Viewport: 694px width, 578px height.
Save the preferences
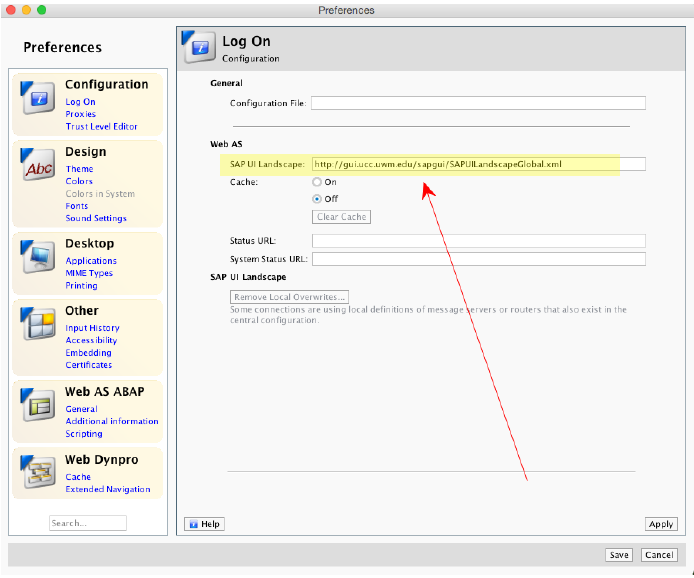619,555
